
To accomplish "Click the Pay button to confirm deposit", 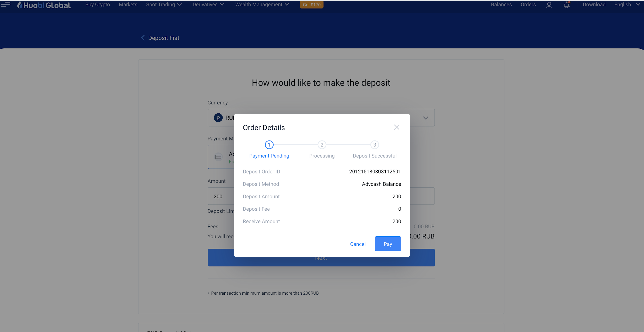I will tap(388, 244).
